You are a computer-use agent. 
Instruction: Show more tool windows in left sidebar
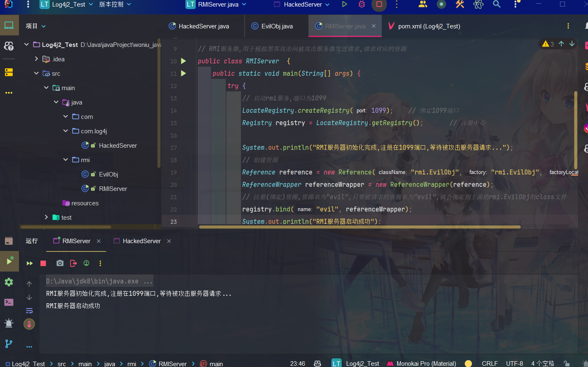coord(9,93)
